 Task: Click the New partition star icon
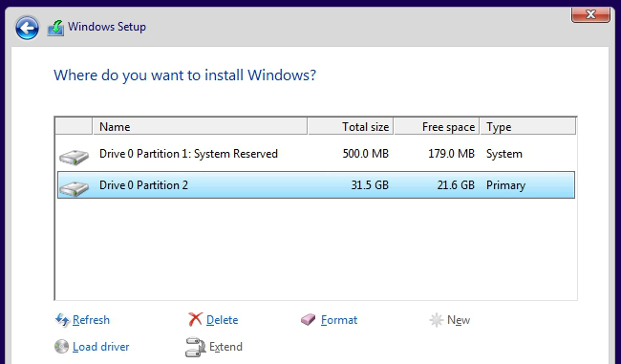[x=436, y=320]
